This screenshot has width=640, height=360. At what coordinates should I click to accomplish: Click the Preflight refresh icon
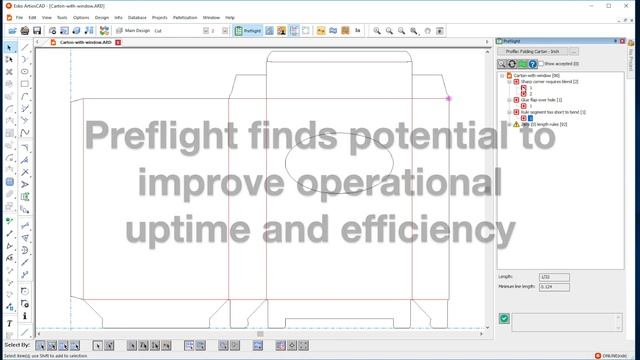click(x=512, y=64)
